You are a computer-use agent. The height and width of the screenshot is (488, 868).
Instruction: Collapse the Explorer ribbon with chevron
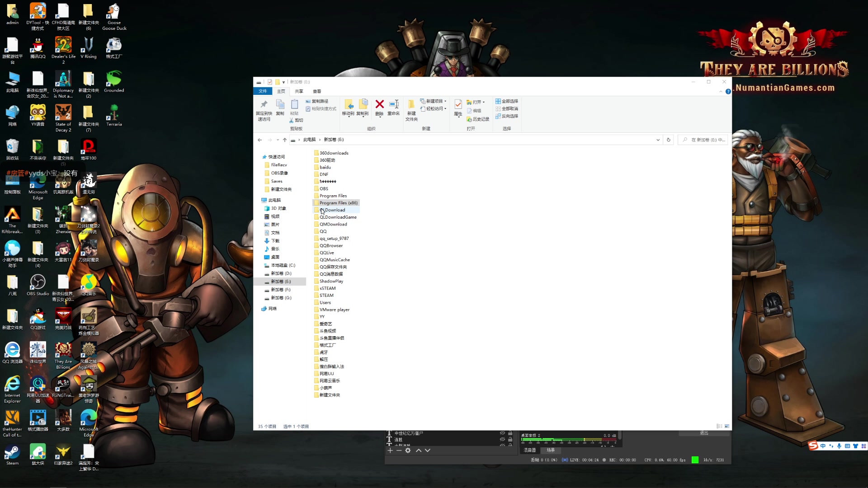[x=721, y=91]
